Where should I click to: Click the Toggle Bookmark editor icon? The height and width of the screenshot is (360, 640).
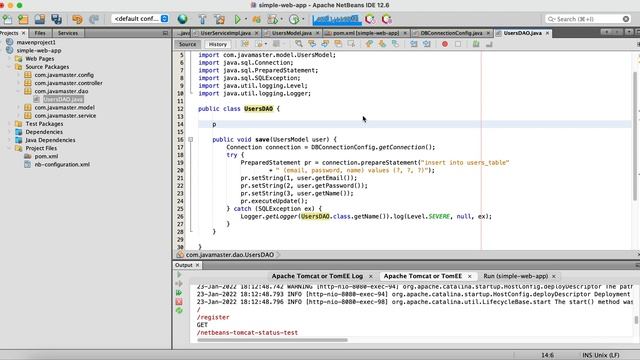395,44
